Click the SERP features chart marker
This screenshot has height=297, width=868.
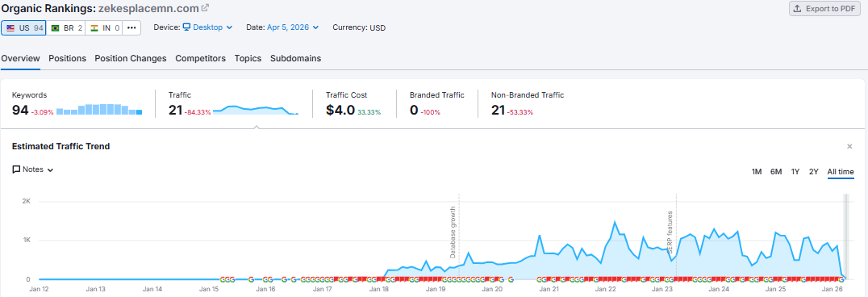coord(670,232)
